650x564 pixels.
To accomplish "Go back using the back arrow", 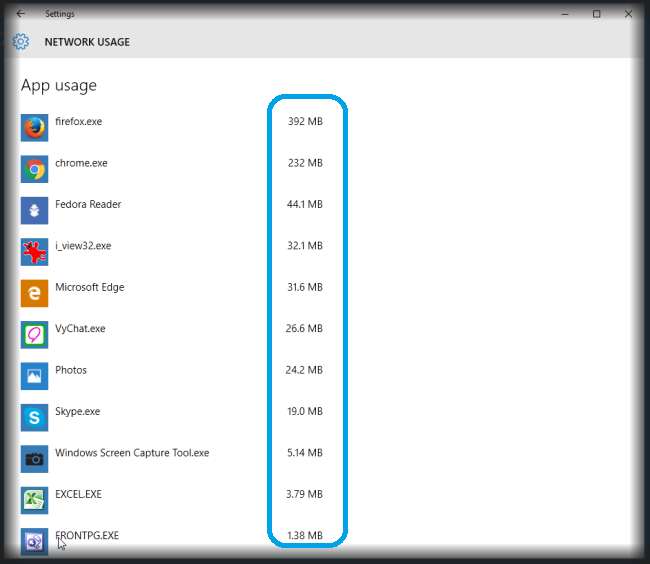I will [x=21, y=14].
